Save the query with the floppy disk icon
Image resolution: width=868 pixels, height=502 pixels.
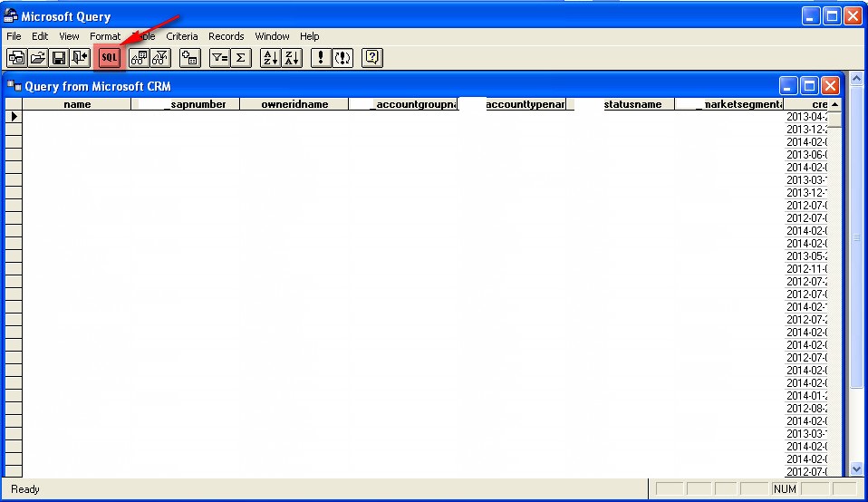(x=58, y=58)
